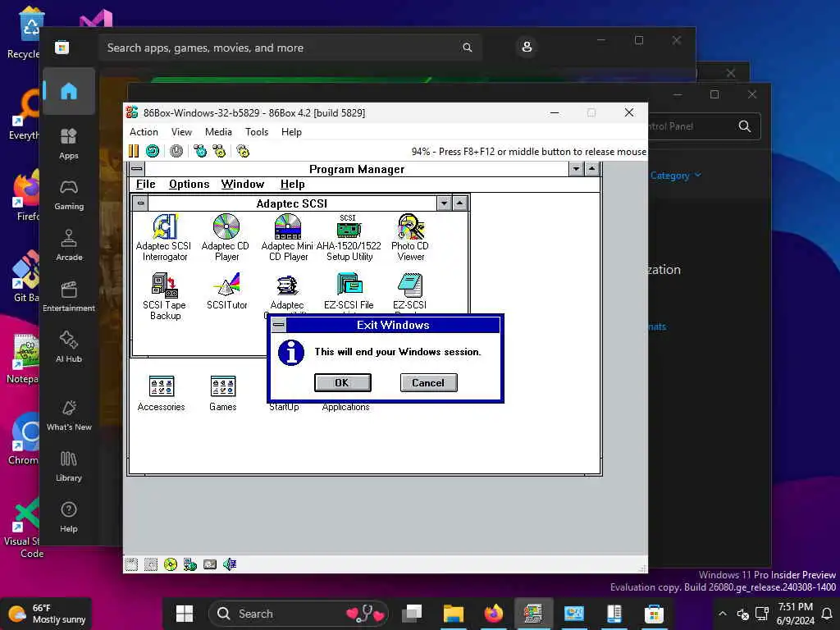This screenshot has height=630, width=840.
Task: Open Microsoft Store Home sidebar icon
Action: point(69,91)
